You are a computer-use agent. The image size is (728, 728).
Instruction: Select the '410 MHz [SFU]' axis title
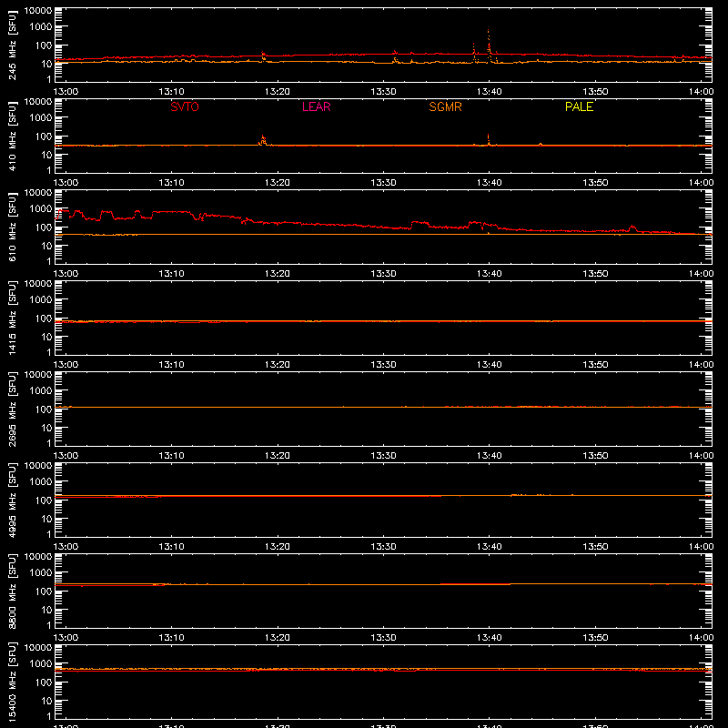pyautogui.click(x=13, y=136)
